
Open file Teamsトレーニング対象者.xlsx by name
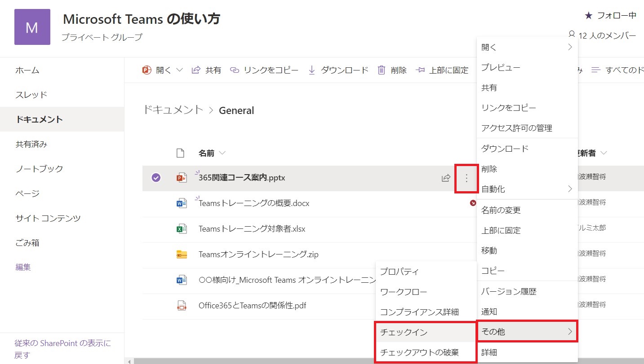(x=252, y=229)
